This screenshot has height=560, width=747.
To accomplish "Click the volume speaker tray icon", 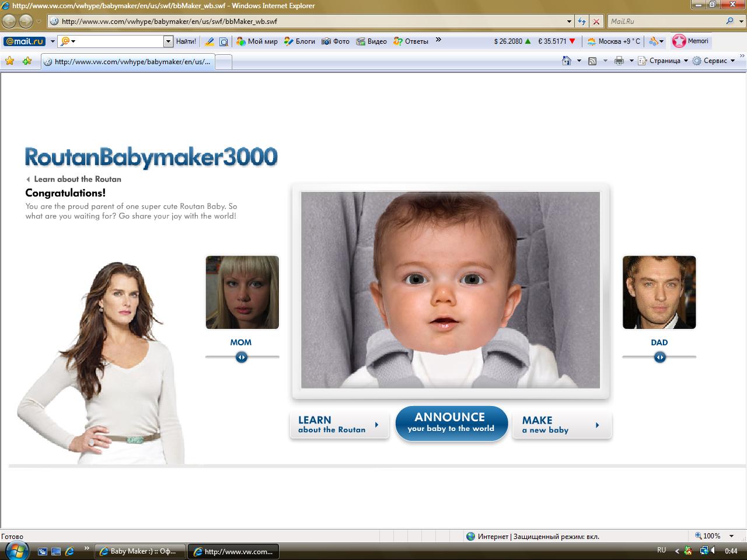I will pos(714,550).
